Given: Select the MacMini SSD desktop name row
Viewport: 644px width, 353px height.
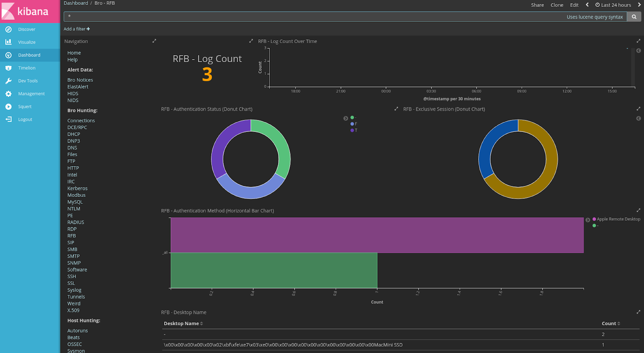Looking at the screenshot, I should (x=401, y=345).
